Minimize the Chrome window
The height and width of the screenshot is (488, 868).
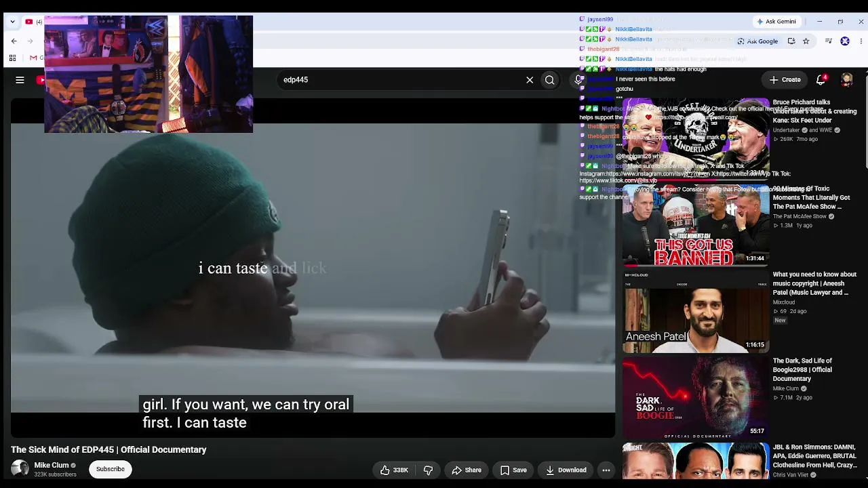[x=819, y=22]
